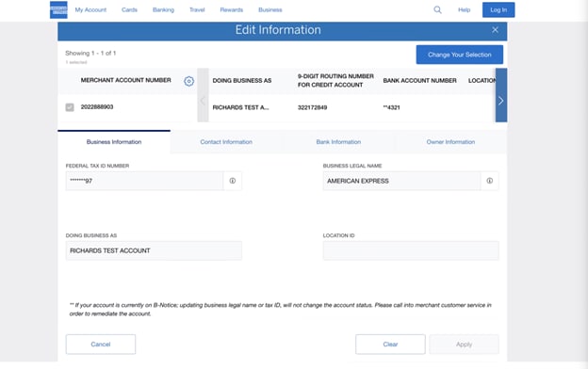Click the Clear button
588x369 pixels.
click(x=390, y=345)
